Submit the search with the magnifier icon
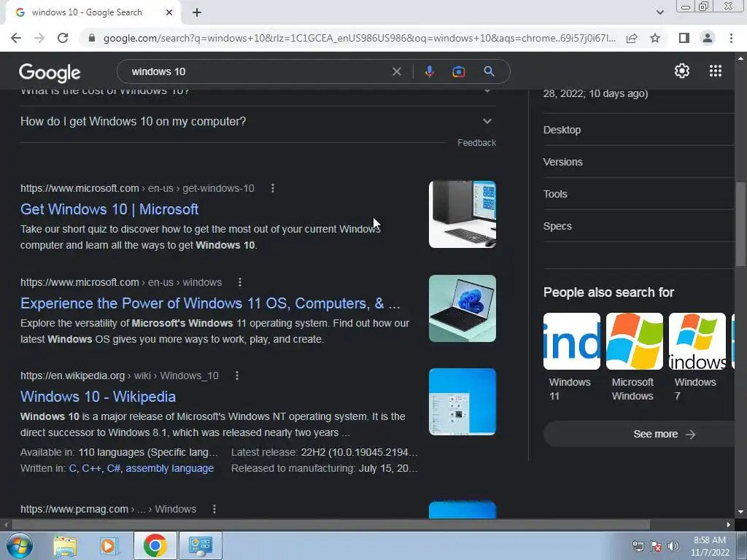This screenshot has width=747, height=560. pyautogui.click(x=489, y=72)
